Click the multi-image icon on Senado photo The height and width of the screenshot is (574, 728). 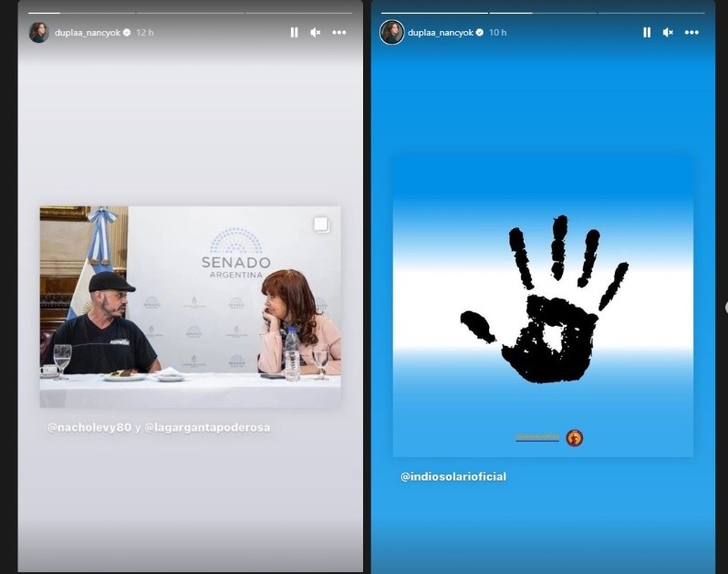321,224
